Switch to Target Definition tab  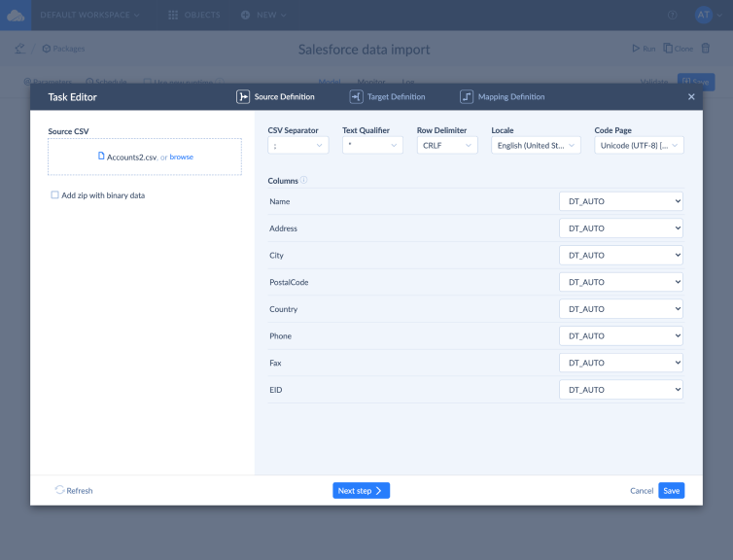click(388, 97)
